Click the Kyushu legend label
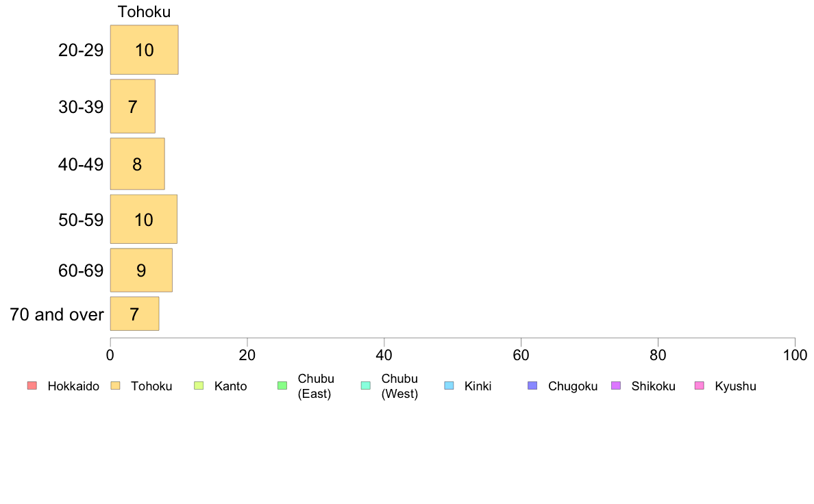 [x=735, y=386]
